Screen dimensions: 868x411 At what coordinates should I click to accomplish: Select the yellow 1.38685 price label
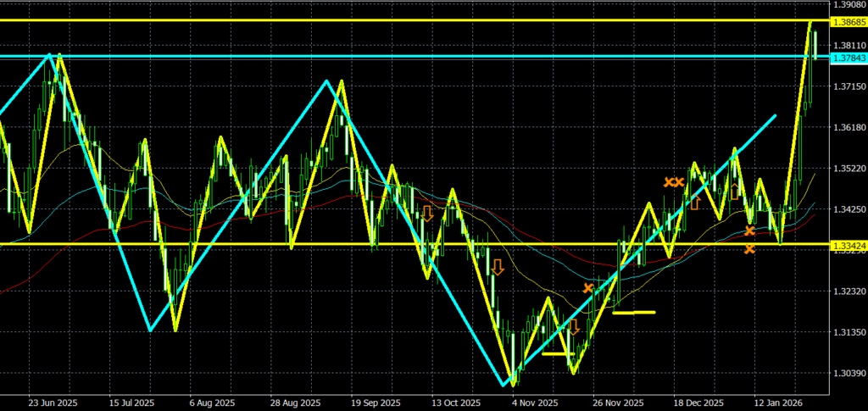click(849, 19)
